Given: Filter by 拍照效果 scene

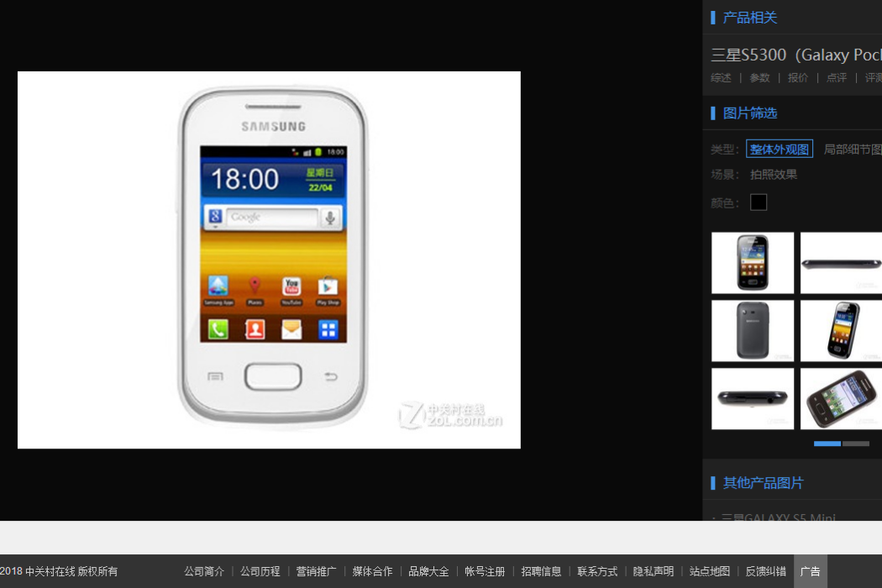Looking at the screenshot, I should [774, 175].
